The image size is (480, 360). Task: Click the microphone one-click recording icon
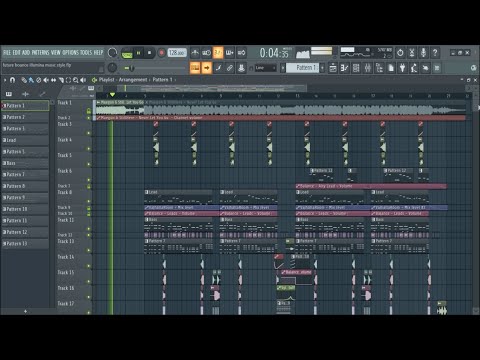[423, 53]
